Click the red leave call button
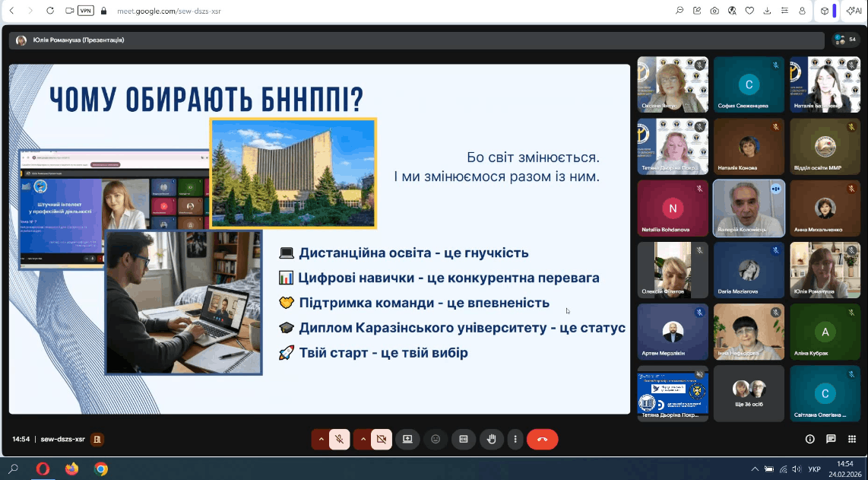Image resolution: width=868 pixels, height=480 pixels. (542, 439)
